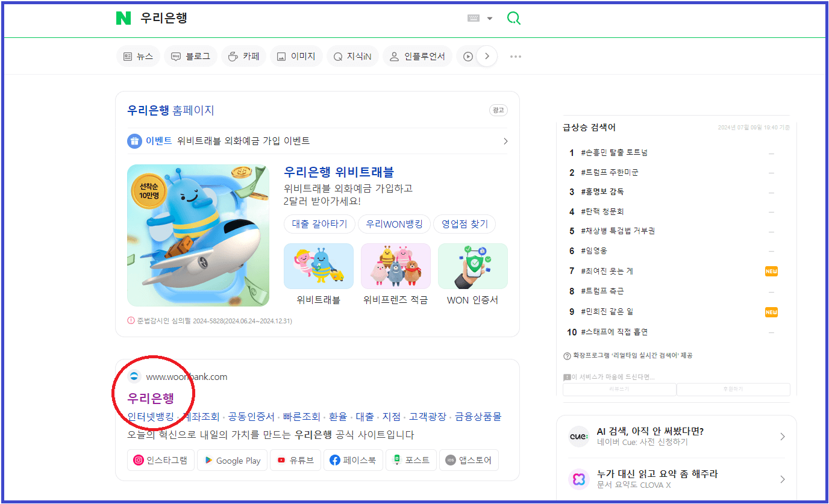Click the Facebook icon on 페이스북 button
Image resolution: width=829 pixels, height=504 pixels.
point(334,460)
